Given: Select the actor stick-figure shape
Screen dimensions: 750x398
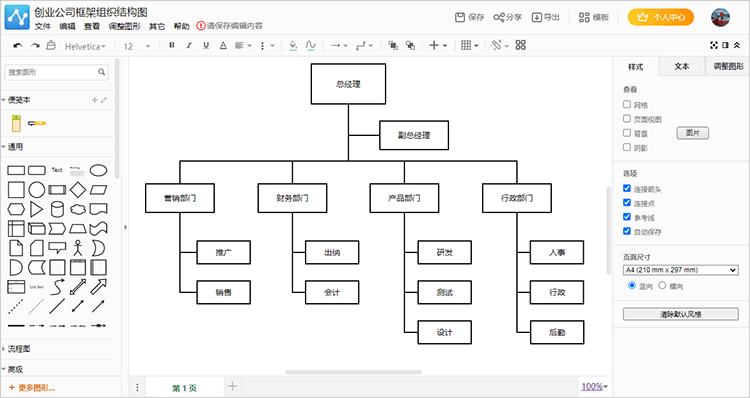Looking at the screenshot, I should 77,248.
